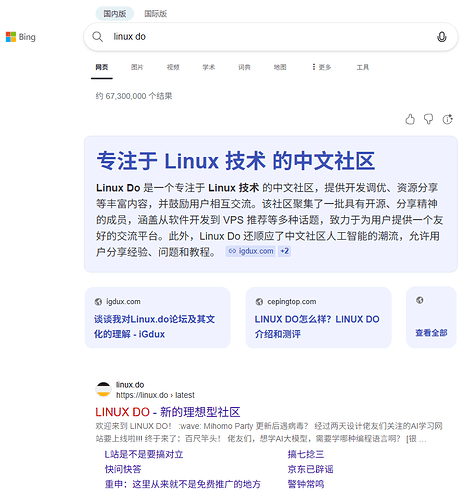This screenshot has width=475, height=499.
Task: Open the info icon beside feedback thumbs
Action: (447, 119)
